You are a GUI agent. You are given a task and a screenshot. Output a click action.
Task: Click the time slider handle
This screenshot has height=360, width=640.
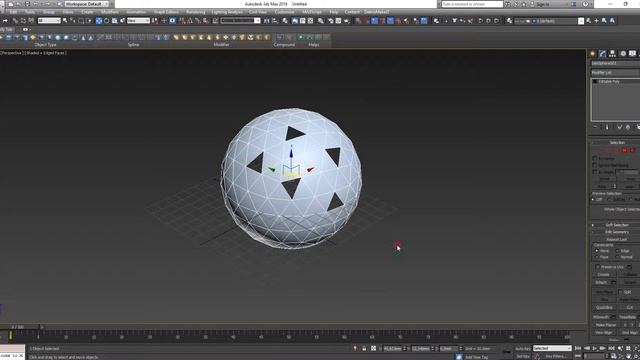tap(19, 327)
